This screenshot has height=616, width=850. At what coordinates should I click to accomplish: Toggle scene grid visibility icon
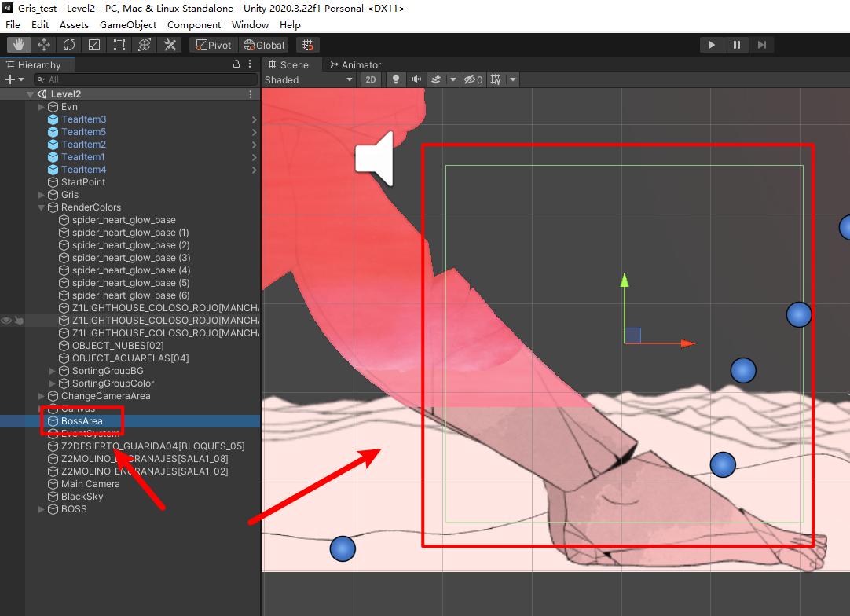tap(496, 79)
